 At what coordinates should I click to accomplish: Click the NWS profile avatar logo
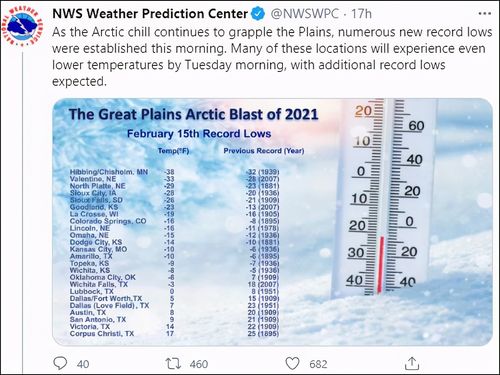[22, 26]
